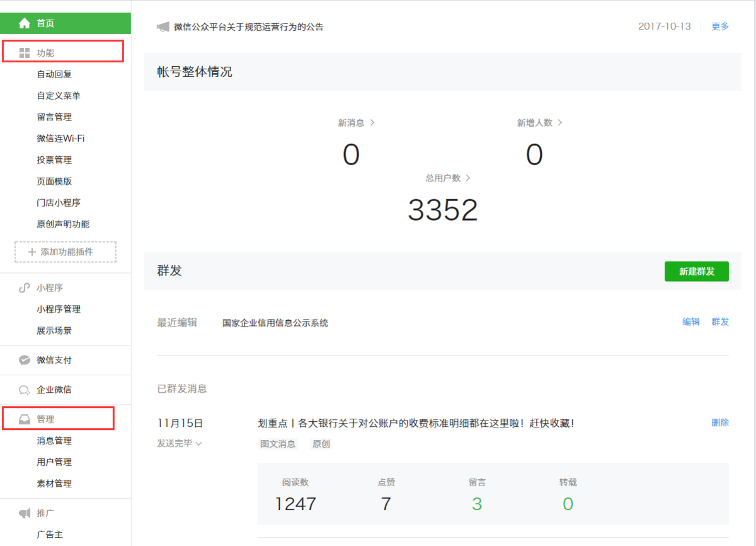
Task: Open the 划重点 article title
Action: pyautogui.click(x=416, y=423)
